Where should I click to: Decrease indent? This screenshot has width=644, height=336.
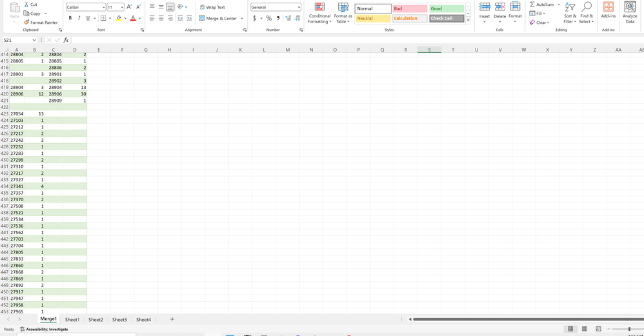pos(180,18)
